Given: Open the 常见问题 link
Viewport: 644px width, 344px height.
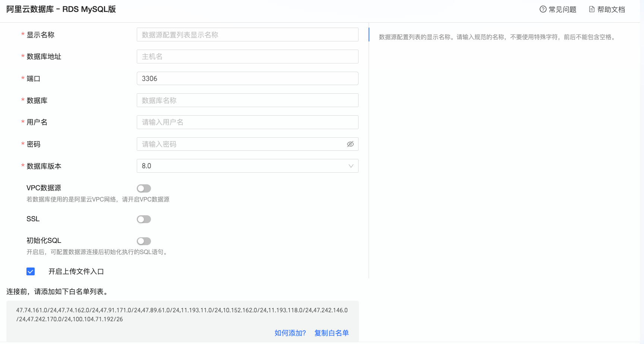Looking at the screenshot, I should click(562, 9).
